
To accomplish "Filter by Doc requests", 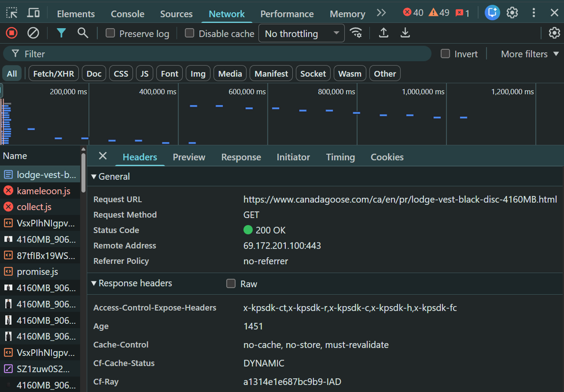I will click(94, 74).
